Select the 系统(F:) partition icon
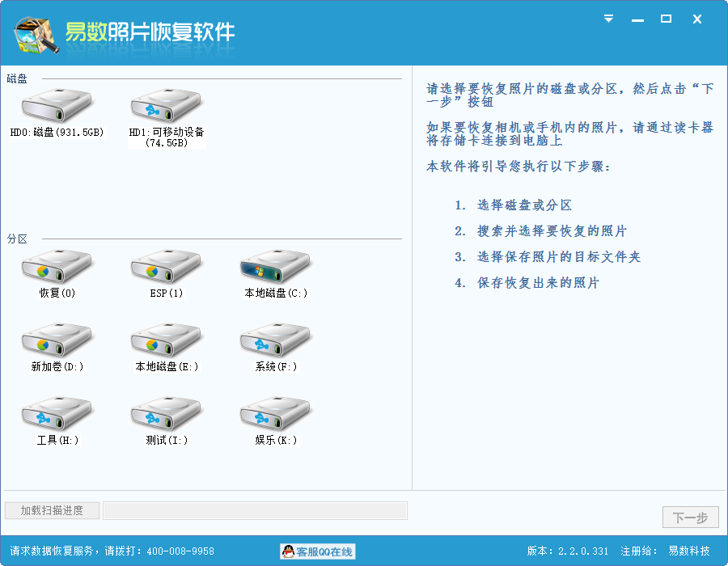The width and height of the screenshot is (728, 566). (x=273, y=344)
